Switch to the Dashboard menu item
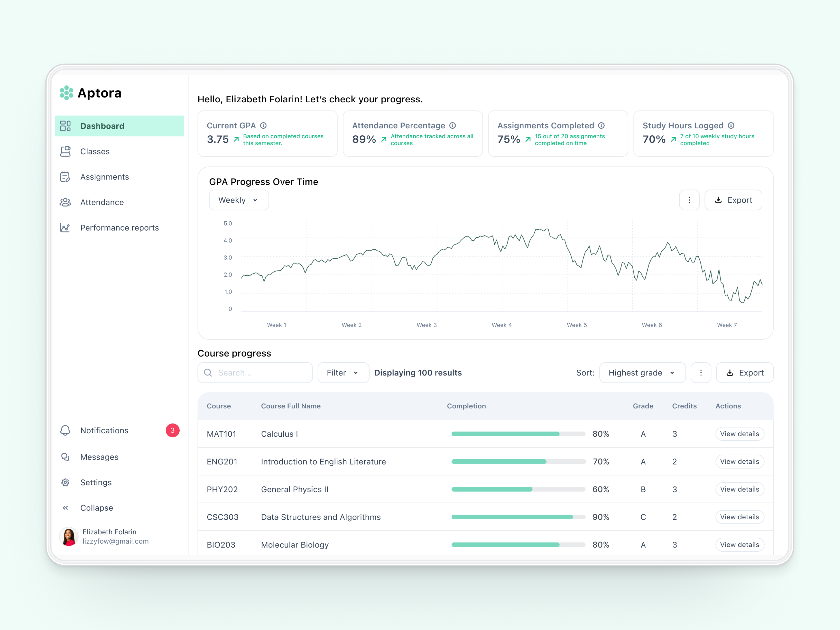Viewport: 840px width, 630px height. 102,126
